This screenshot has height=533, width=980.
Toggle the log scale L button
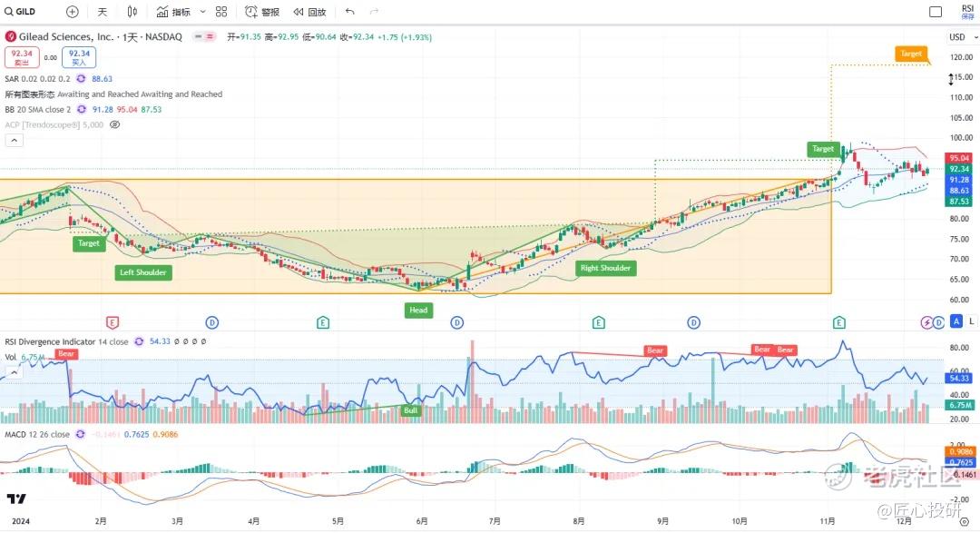coord(971,321)
